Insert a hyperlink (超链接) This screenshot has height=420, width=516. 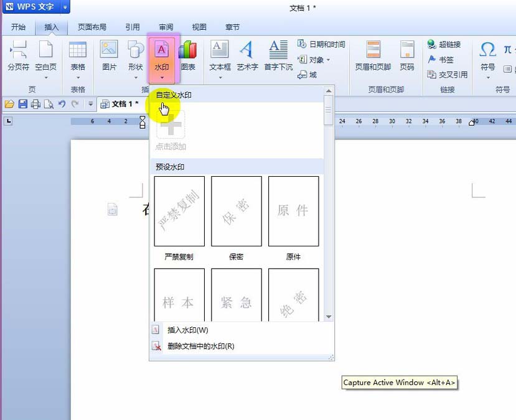coord(444,44)
